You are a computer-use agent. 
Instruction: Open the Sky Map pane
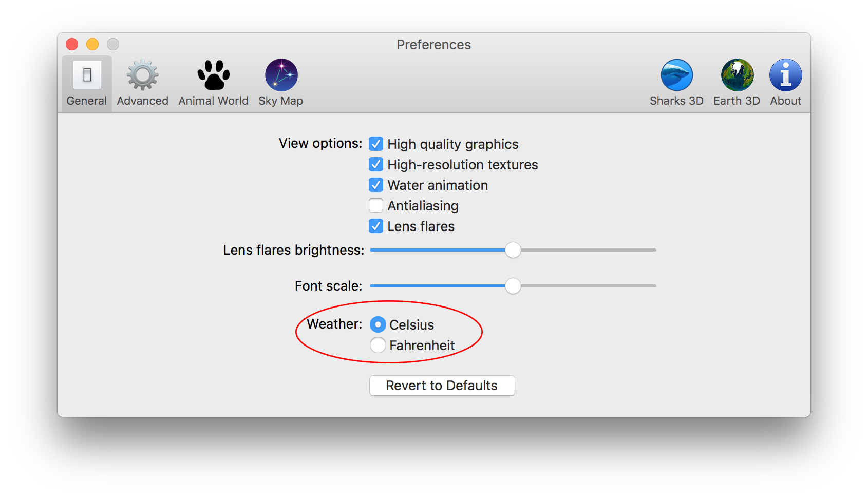coord(281,83)
